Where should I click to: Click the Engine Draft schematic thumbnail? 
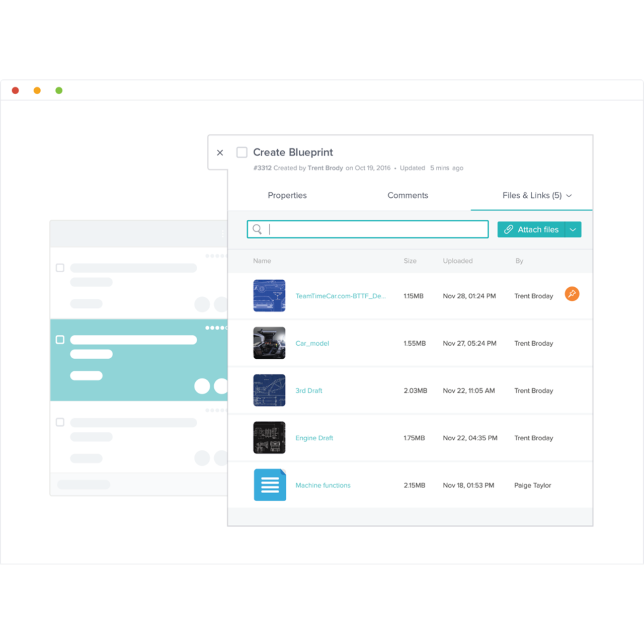coord(269,438)
